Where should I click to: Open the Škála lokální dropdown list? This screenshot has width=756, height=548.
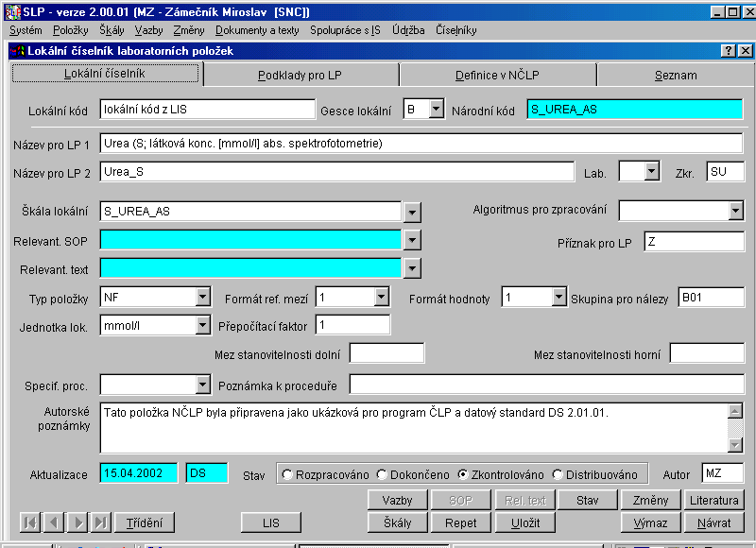tap(412, 211)
